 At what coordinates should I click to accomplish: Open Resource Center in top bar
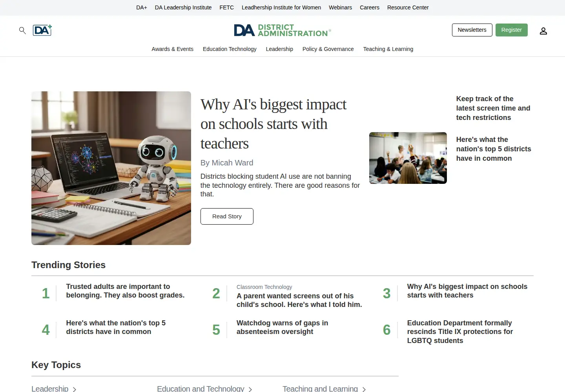point(408,7)
